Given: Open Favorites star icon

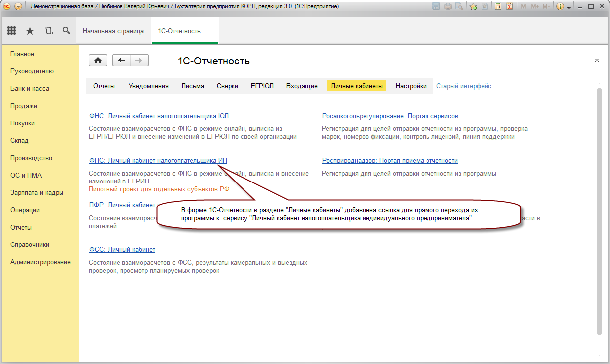Looking at the screenshot, I should (30, 31).
